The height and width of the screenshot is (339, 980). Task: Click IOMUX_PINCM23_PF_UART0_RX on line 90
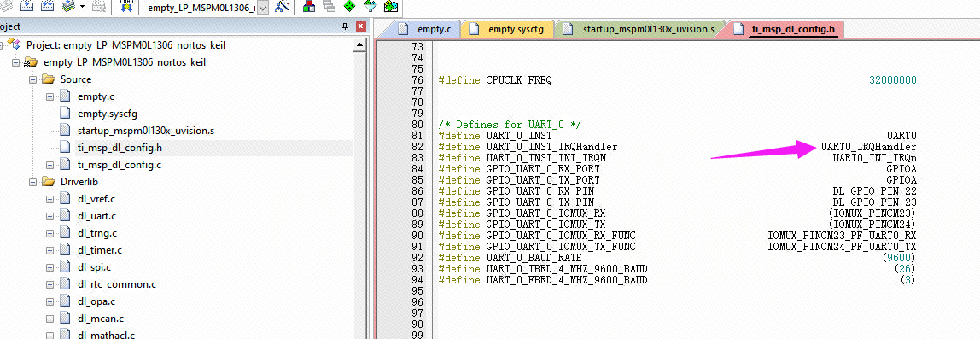(843, 236)
